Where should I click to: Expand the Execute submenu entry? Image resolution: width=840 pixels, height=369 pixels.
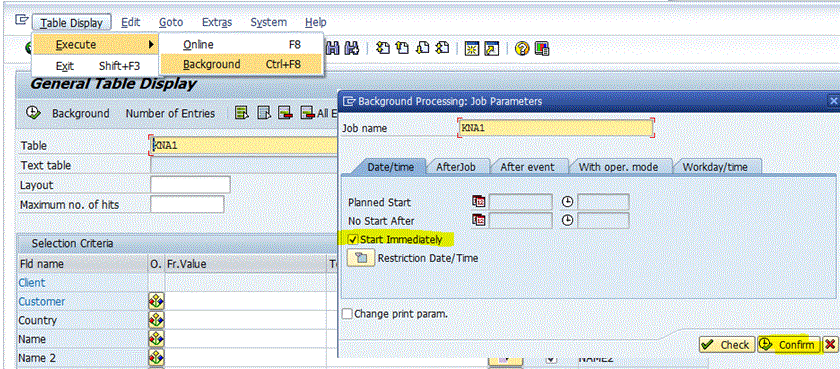tap(95, 45)
